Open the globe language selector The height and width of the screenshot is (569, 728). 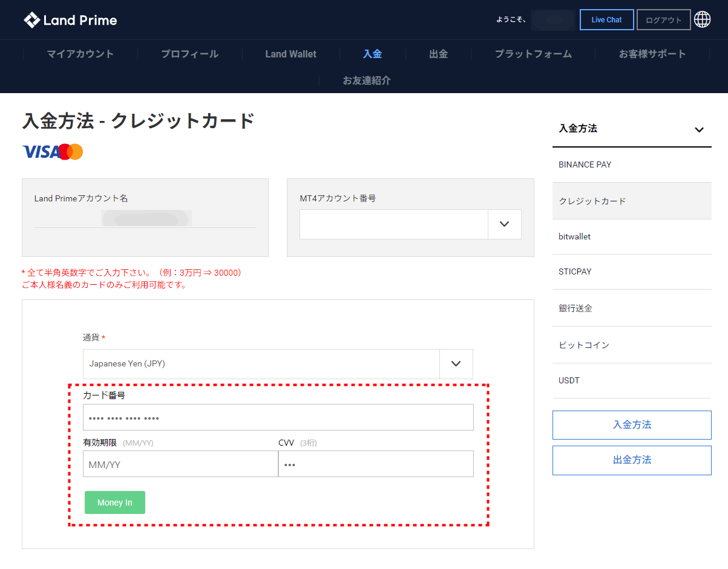coord(702,19)
